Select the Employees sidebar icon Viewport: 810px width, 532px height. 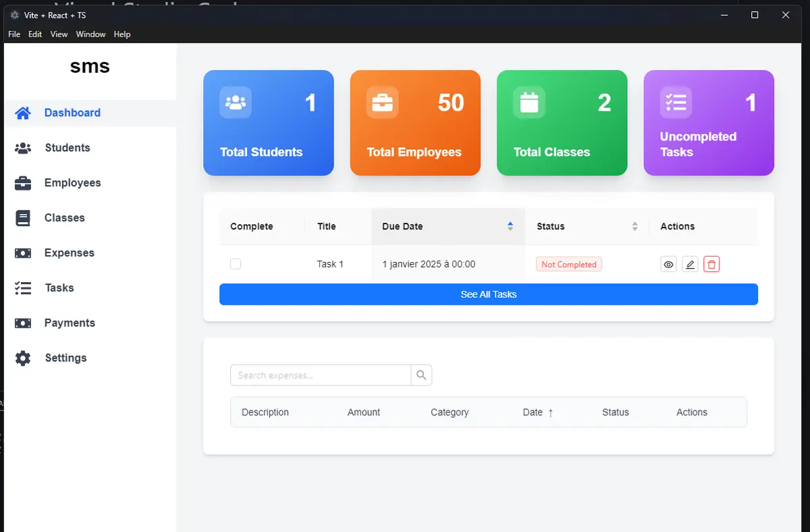pos(22,182)
